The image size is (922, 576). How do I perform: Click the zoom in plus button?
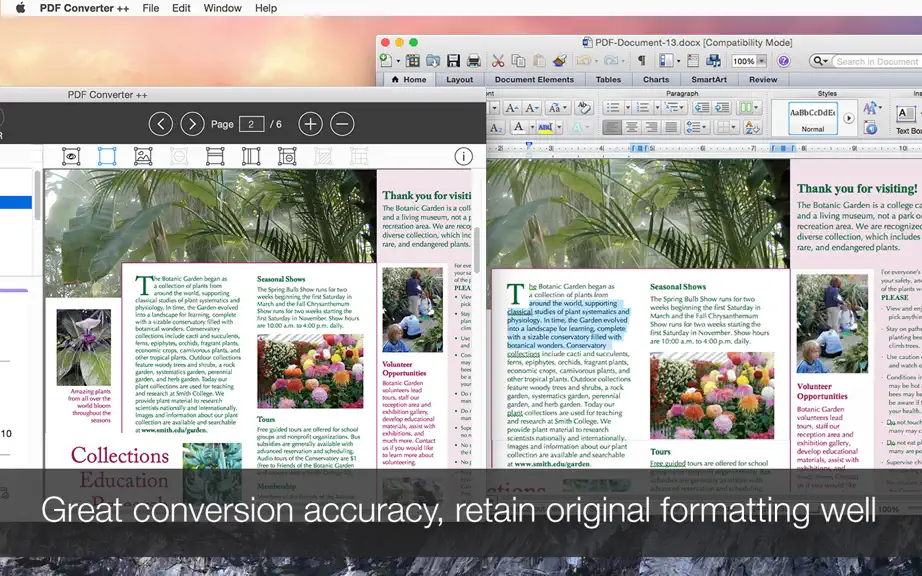tap(310, 124)
